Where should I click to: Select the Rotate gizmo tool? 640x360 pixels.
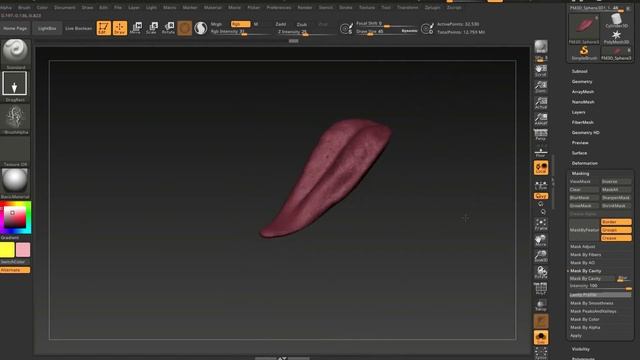(168, 28)
